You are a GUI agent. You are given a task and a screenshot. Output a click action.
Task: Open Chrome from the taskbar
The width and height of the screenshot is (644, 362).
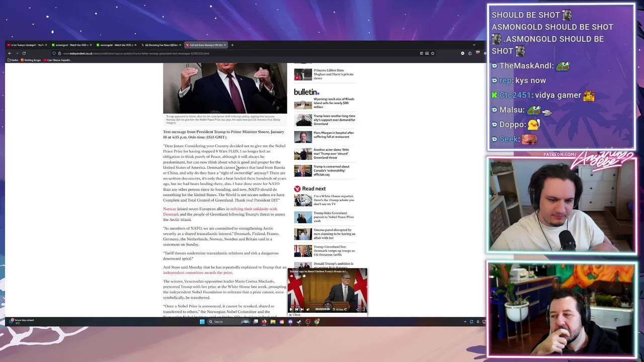pyautogui.click(x=316, y=321)
